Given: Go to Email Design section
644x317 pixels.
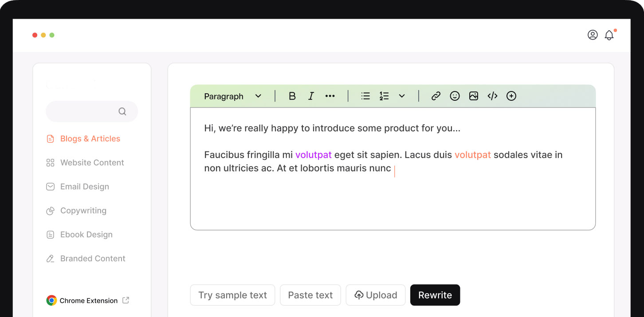Looking at the screenshot, I should click(x=84, y=187).
